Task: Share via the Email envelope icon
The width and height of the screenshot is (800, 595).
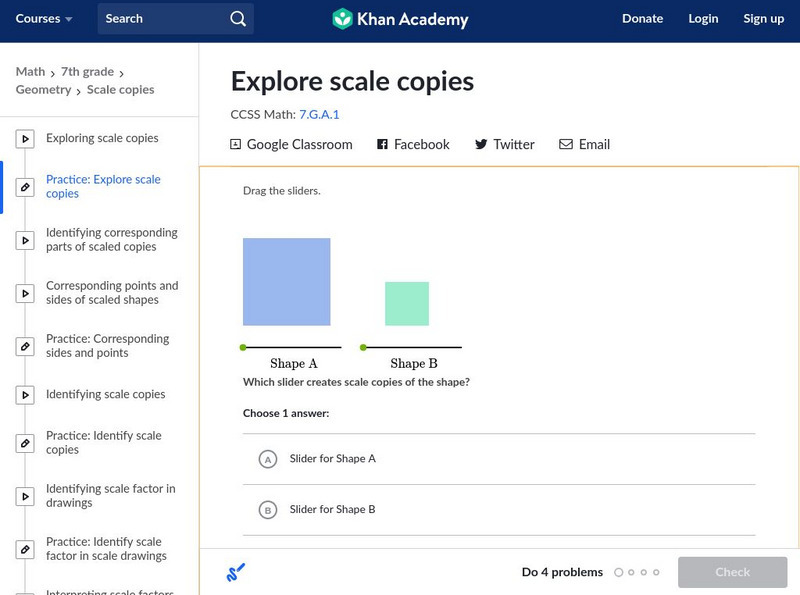Action: (567, 144)
